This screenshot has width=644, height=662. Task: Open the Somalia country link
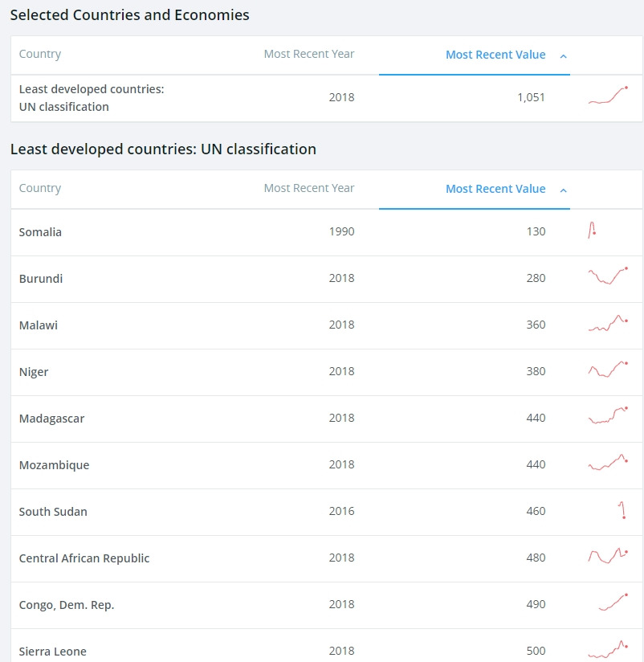point(40,232)
